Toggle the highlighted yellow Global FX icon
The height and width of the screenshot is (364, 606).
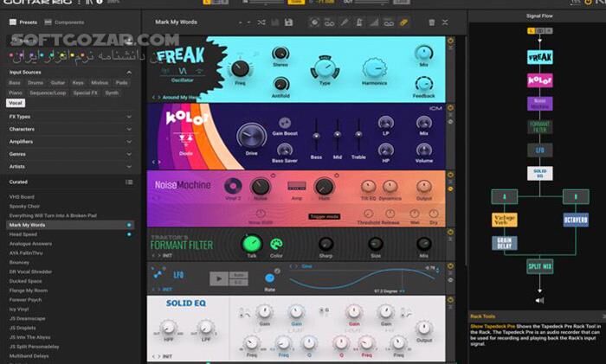(x=403, y=22)
